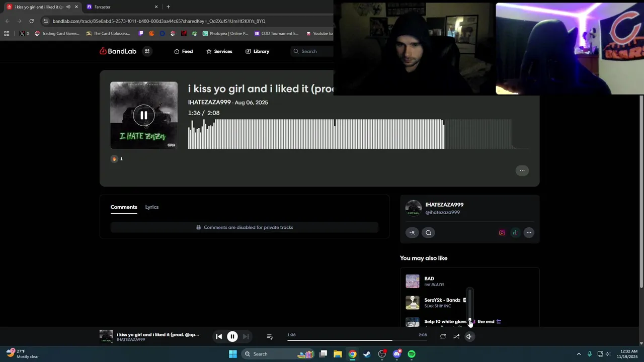This screenshot has width=644, height=362.
Task: Open the Services menu
Action: tap(219, 51)
